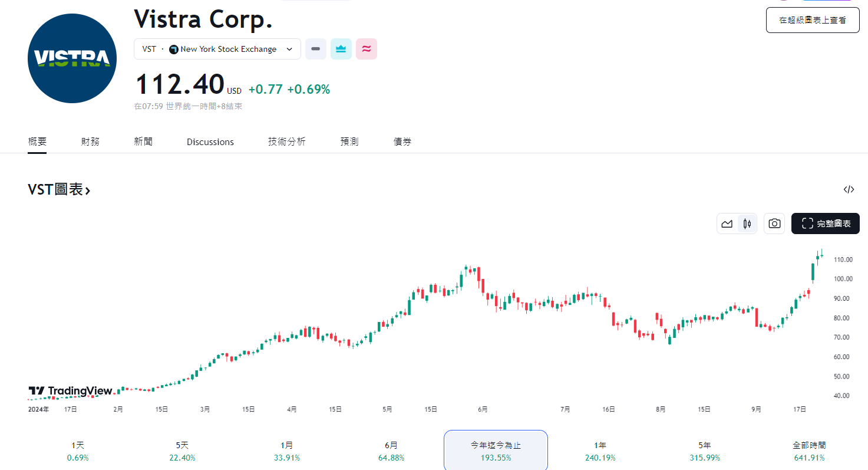Click the 在超級圖表上查看 button

coord(812,19)
